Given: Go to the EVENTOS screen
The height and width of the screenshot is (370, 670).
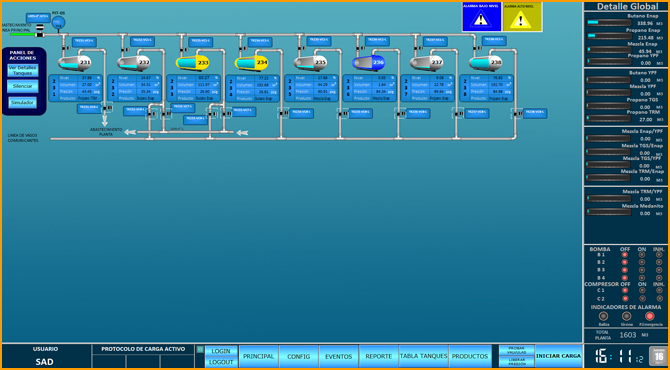Looking at the screenshot, I should click(338, 356).
